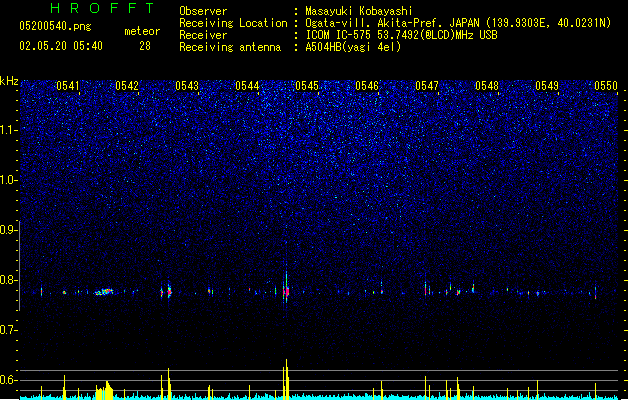The height and width of the screenshot is (400, 629).
Task: Click the 'Receiving antenna' label
Action: pyautogui.click(x=230, y=47)
